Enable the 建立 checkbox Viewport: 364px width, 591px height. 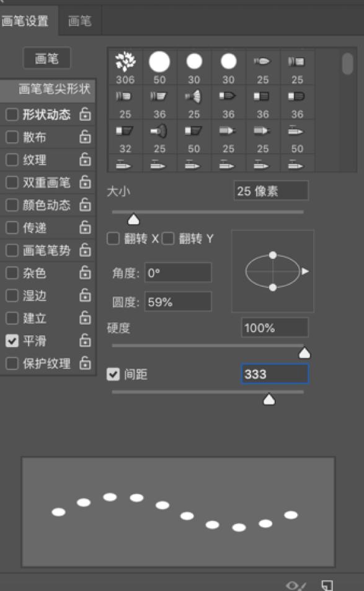coord(12,318)
